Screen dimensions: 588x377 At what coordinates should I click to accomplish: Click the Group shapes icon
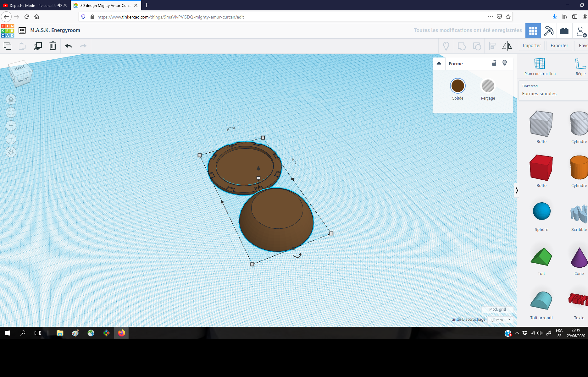point(462,46)
